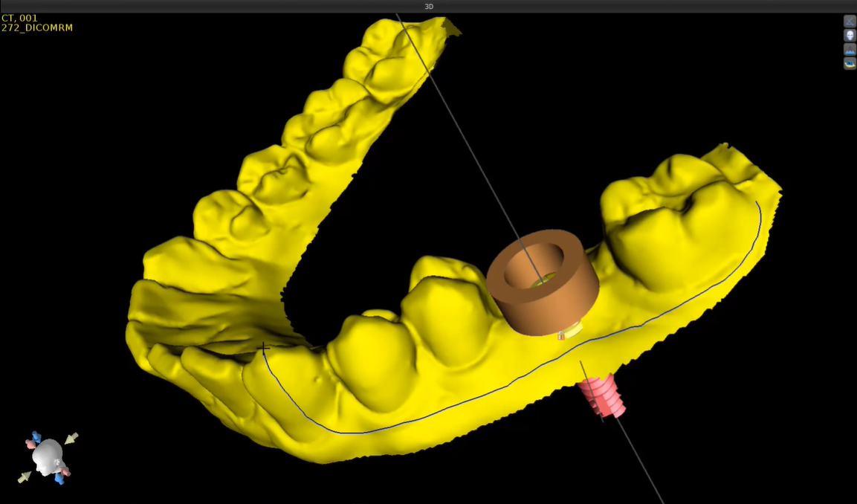Image resolution: width=857 pixels, height=504 pixels.
Task: Click the lower-right pink arrow on orientation widget
Action: tap(65, 471)
